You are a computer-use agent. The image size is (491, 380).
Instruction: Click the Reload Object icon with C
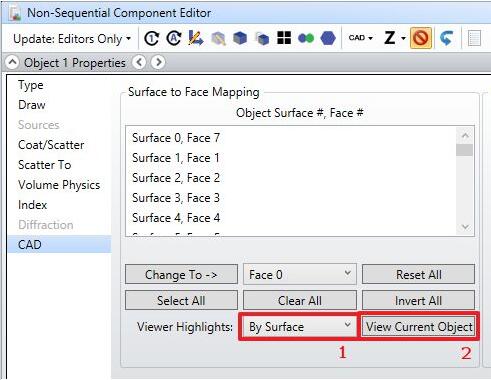click(x=152, y=38)
